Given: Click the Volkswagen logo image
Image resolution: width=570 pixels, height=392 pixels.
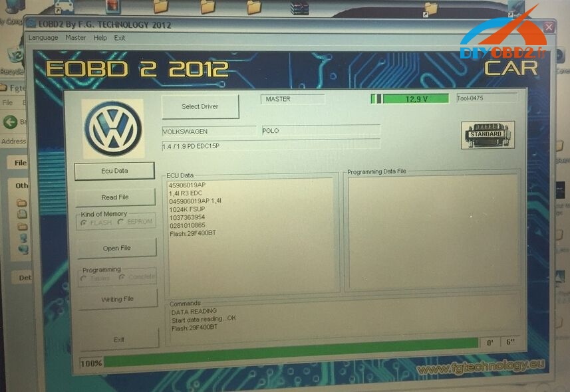Looking at the screenshot, I should pyautogui.click(x=113, y=129).
